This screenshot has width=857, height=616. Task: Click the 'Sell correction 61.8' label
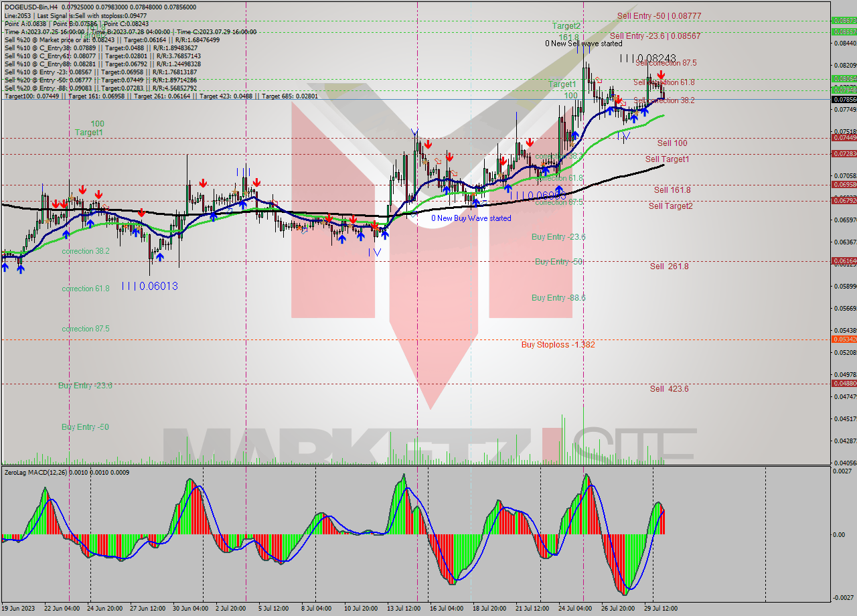664,82
